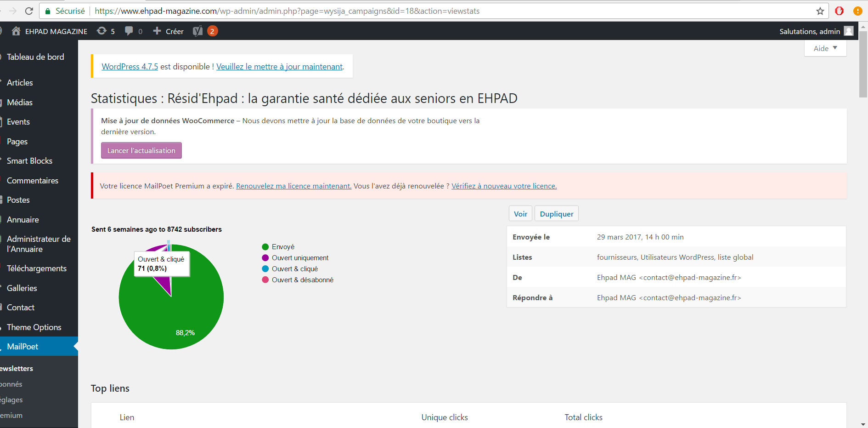This screenshot has height=428, width=868.
Task: Toggle Ouvert & désabonné legend item
Action: coord(297,280)
